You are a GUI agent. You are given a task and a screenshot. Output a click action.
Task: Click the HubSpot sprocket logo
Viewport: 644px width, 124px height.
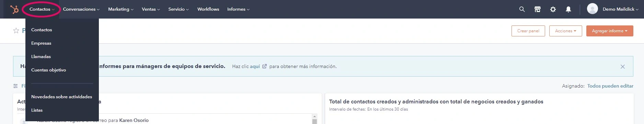[14, 9]
